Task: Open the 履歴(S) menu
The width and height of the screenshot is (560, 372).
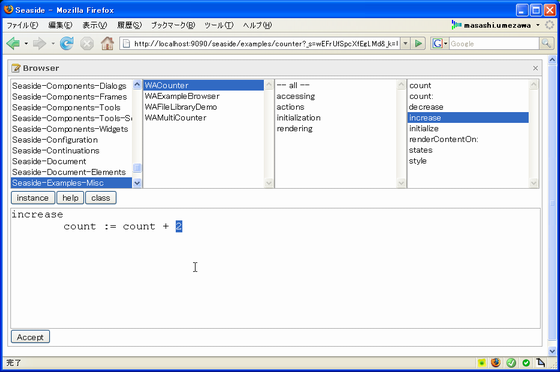Action: [x=129, y=25]
